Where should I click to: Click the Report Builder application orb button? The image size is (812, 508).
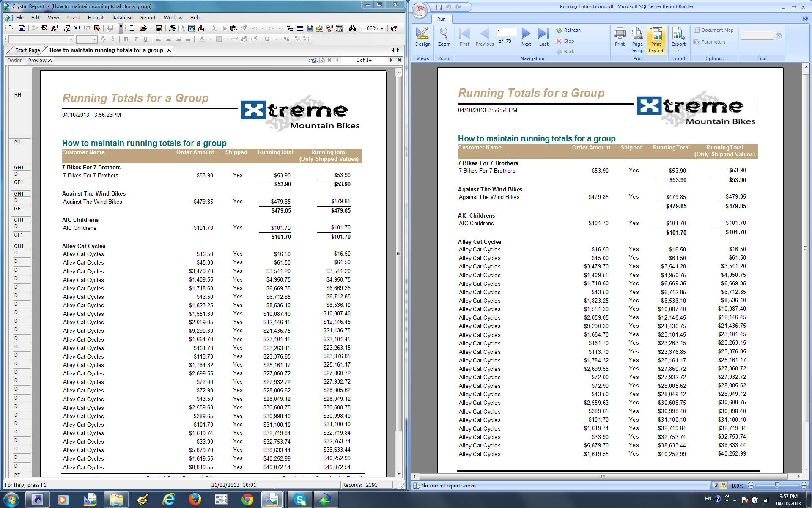pyautogui.click(x=420, y=11)
